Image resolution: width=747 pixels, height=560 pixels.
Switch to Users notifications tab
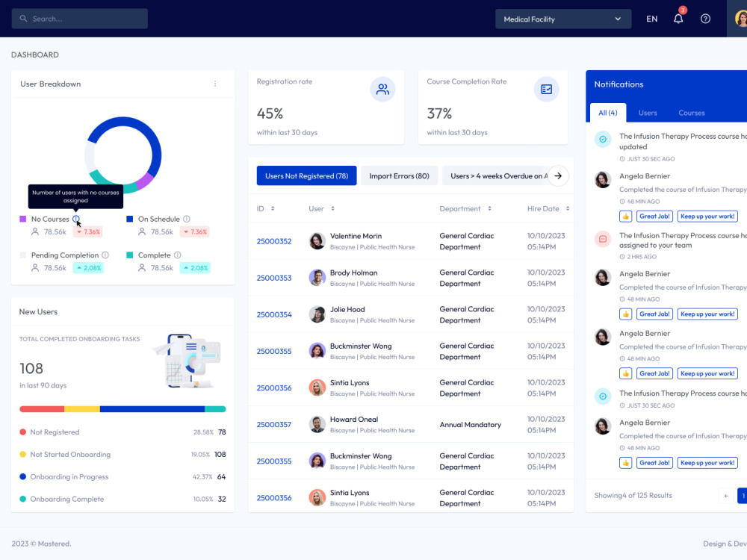coord(648,113)
